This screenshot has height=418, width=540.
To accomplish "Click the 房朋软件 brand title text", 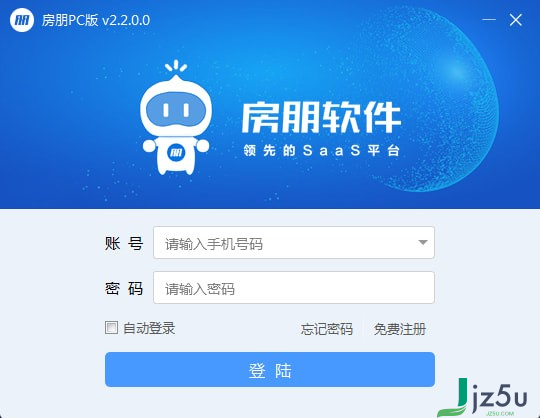I will [321, 117].
